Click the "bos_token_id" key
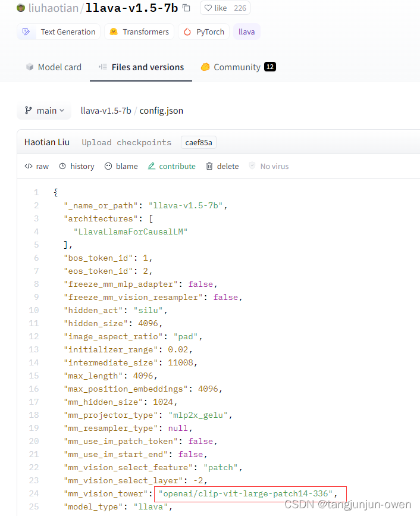This screenshot has height=516, width=420. pos(98,258)
